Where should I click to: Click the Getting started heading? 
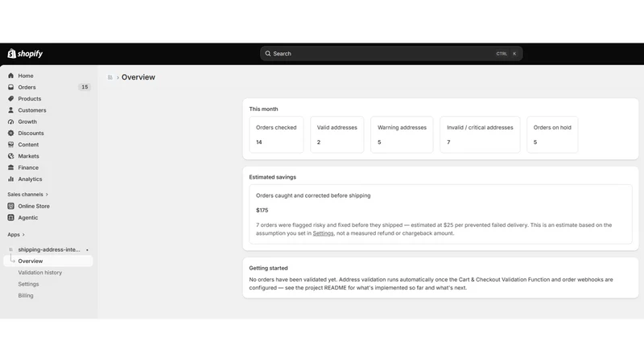268,268
